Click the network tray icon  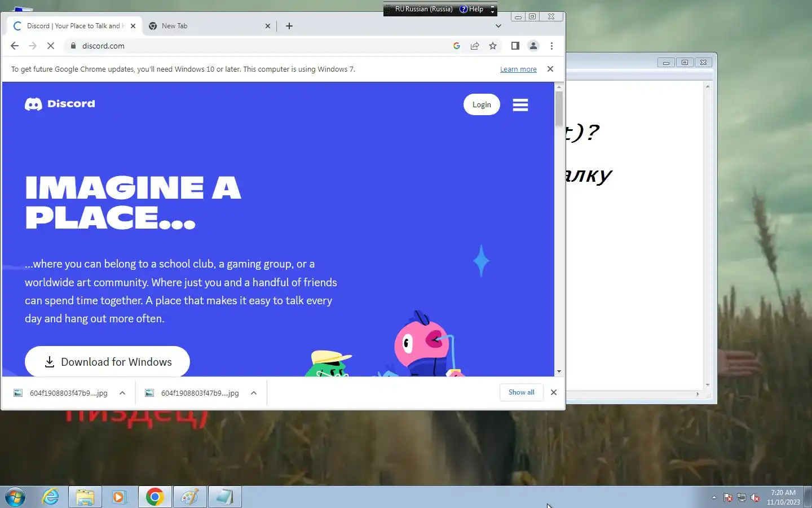pos(742,497)
